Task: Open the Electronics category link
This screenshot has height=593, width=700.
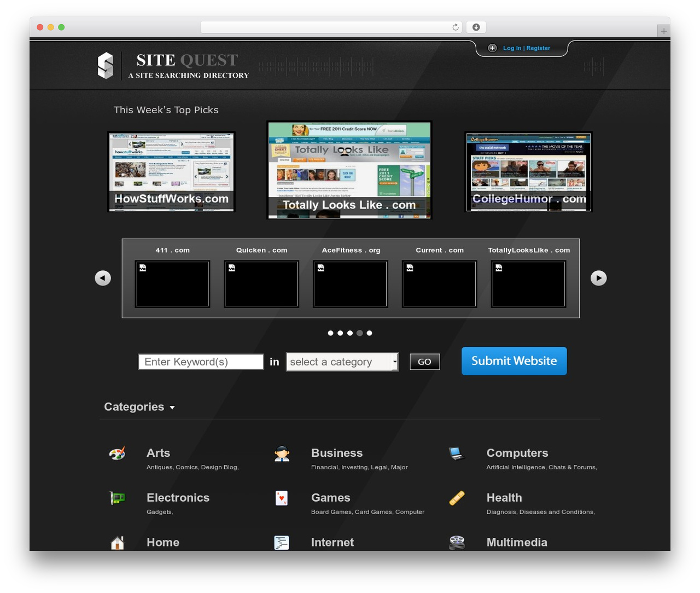Action: 178,498
